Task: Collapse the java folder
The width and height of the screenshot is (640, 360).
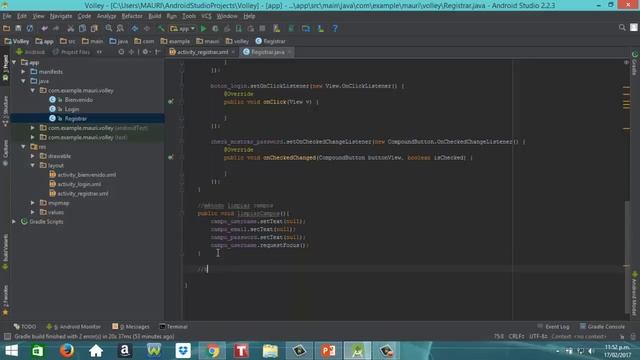Action: click(23, 81)
